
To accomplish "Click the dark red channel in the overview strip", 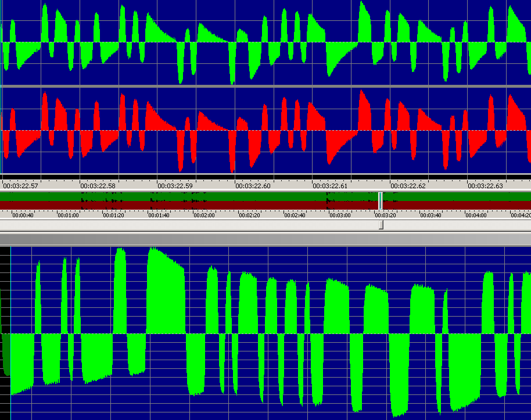I will pyautogui.click(x=232, y=205).
